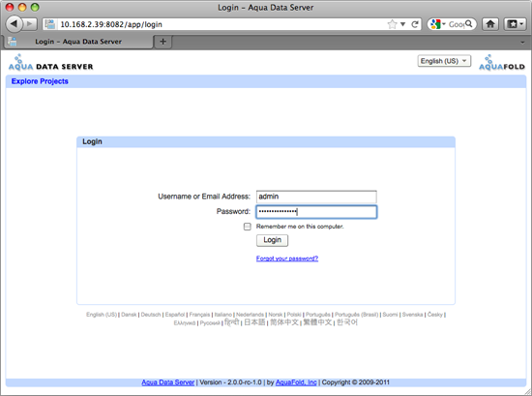Switch language to Deutsch in footer

click(x=151, y=315)
